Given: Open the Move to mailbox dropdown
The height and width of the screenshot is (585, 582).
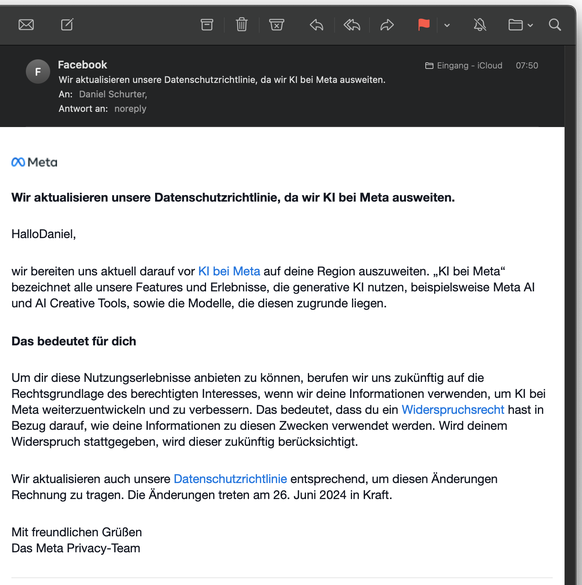Looking at the screenshot, I should coord(520,25).
